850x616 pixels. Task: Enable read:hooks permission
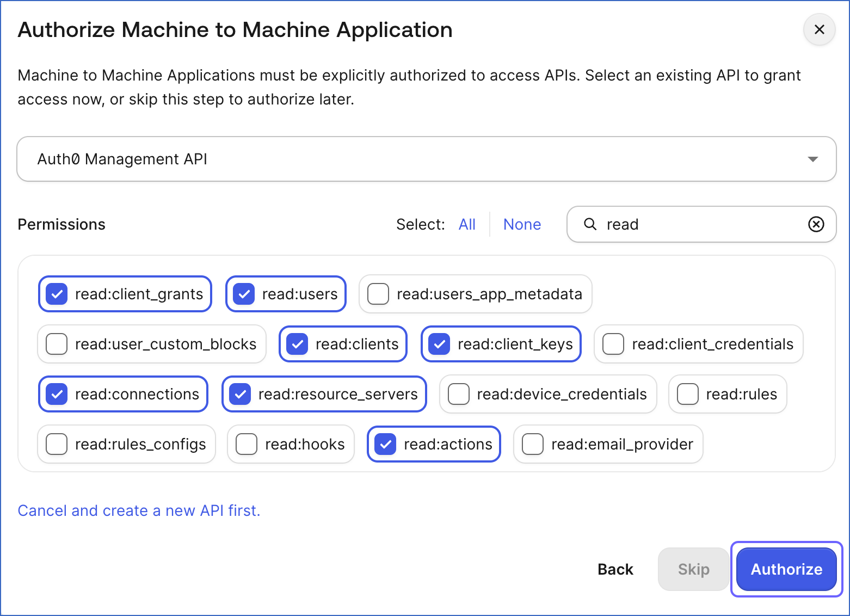coord(247,445)
